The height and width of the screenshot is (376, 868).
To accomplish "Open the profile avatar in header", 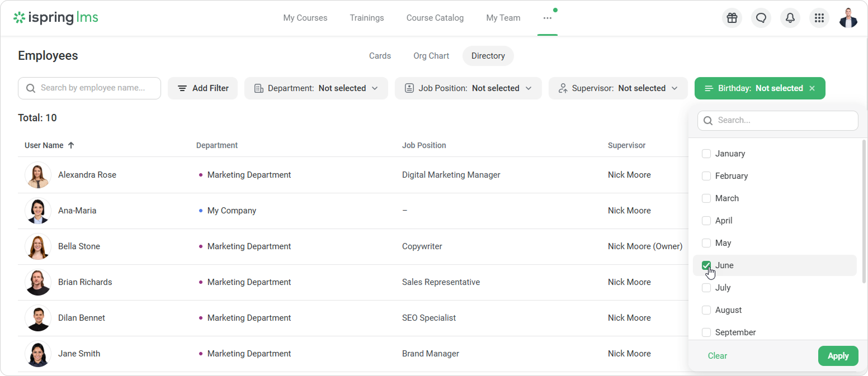I will pyautogui.click(x=848, y=18).
